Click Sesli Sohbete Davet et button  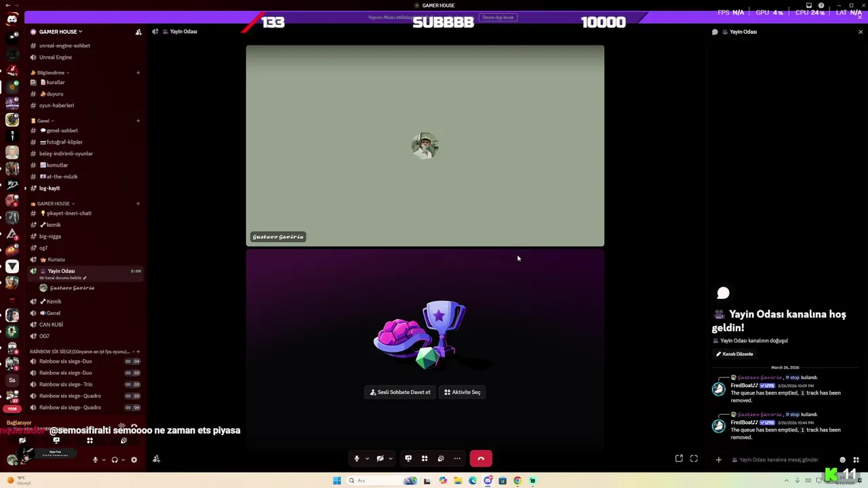coord(400,392)
